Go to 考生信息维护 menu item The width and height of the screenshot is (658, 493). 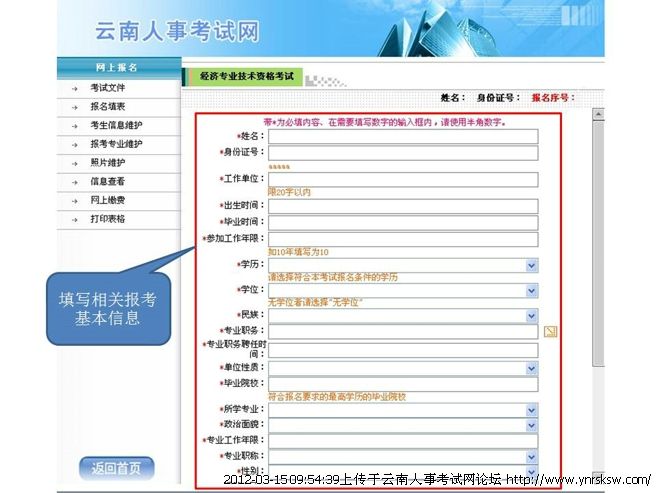click(x=116, y=125)
